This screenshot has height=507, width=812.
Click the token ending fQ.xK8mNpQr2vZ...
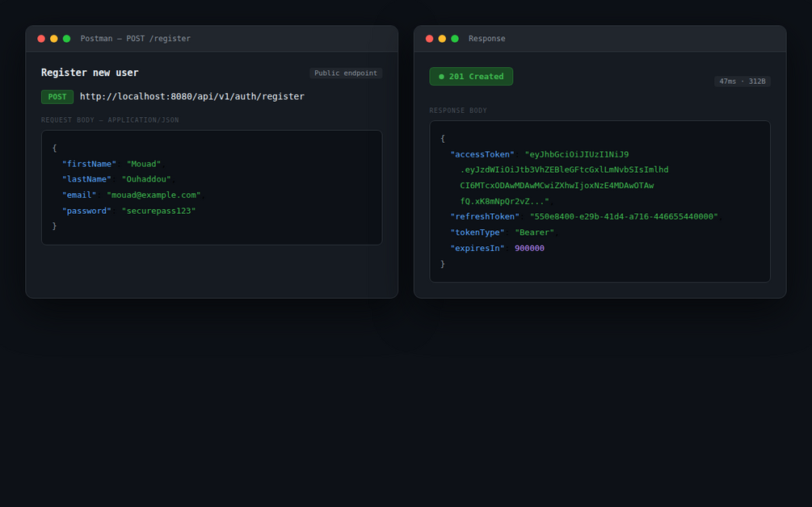click(x=505, y=201)
